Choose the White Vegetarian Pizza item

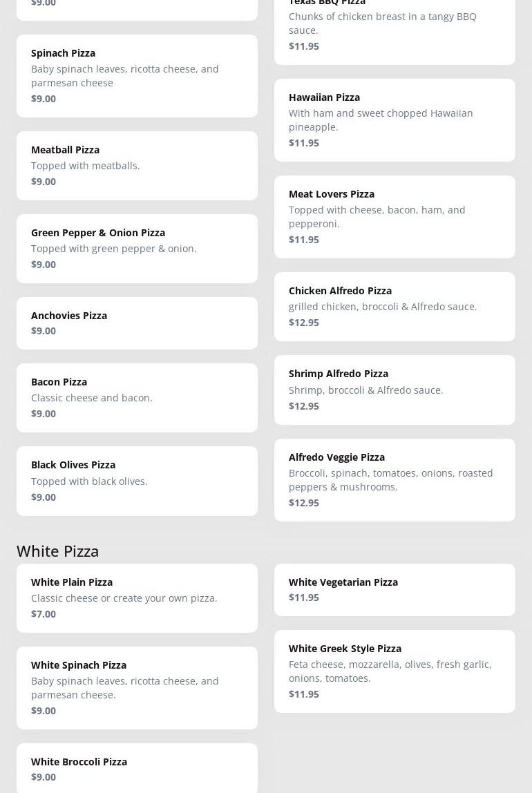(395, 590)
